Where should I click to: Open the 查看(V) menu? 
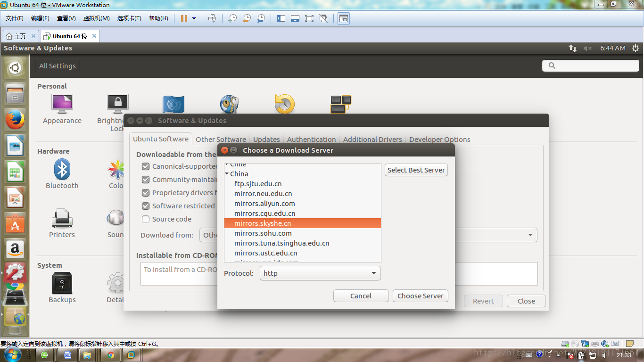click(66, 18)
